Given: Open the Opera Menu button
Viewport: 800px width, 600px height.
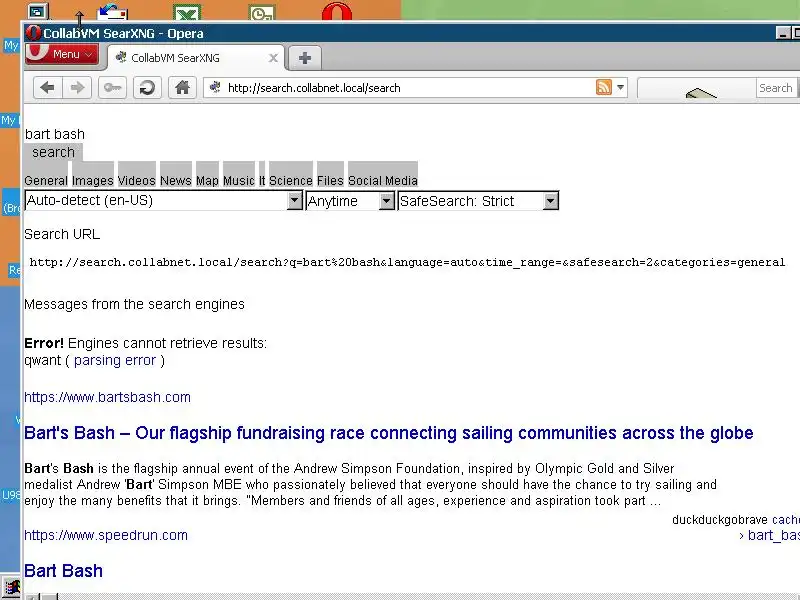Looking at the screenshot, I should [x=62, y=54].
